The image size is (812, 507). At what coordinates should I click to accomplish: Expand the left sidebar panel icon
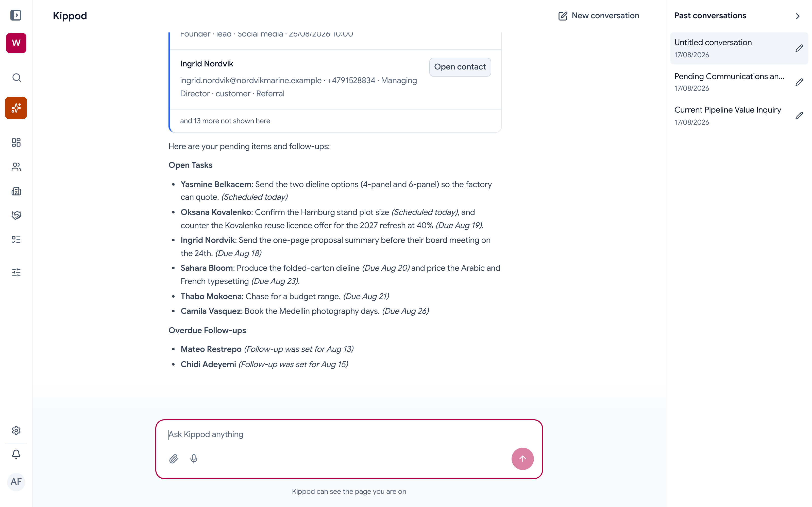(16, 15)
